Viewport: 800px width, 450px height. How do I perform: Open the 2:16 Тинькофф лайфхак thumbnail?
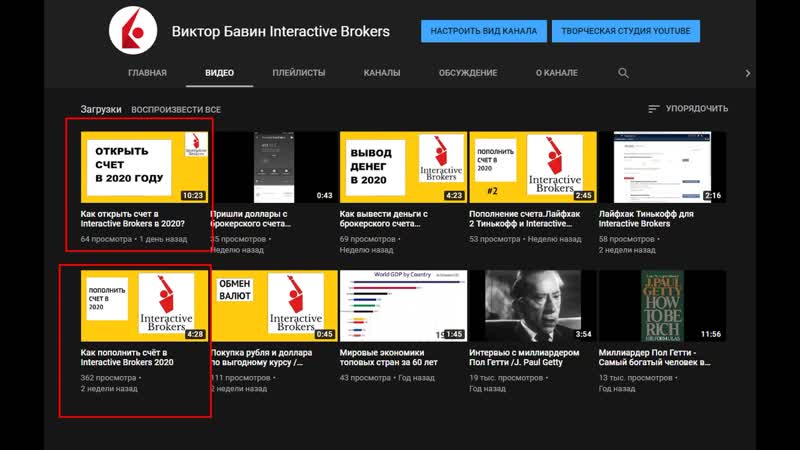coord(662,167)
